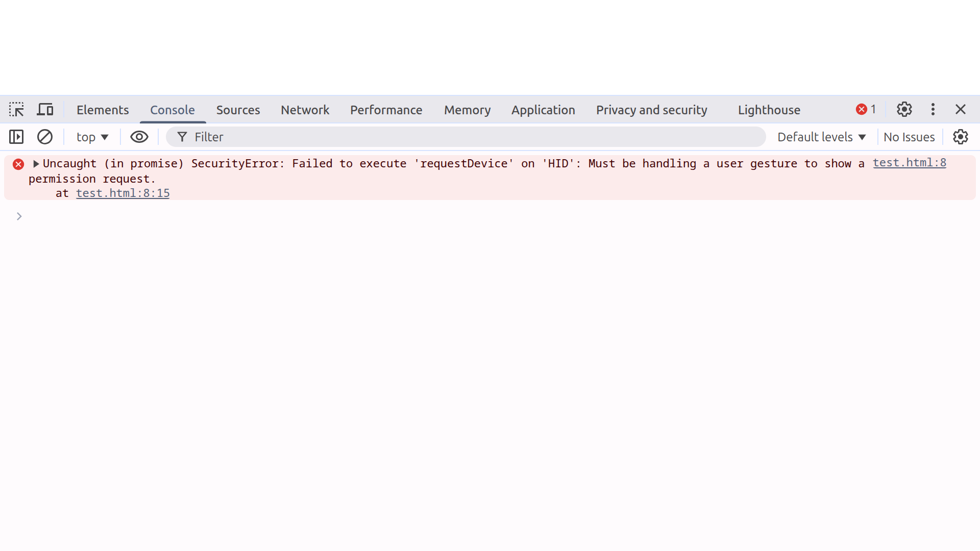
Task: Click the console prompt input line
Action: coord(490,216)
